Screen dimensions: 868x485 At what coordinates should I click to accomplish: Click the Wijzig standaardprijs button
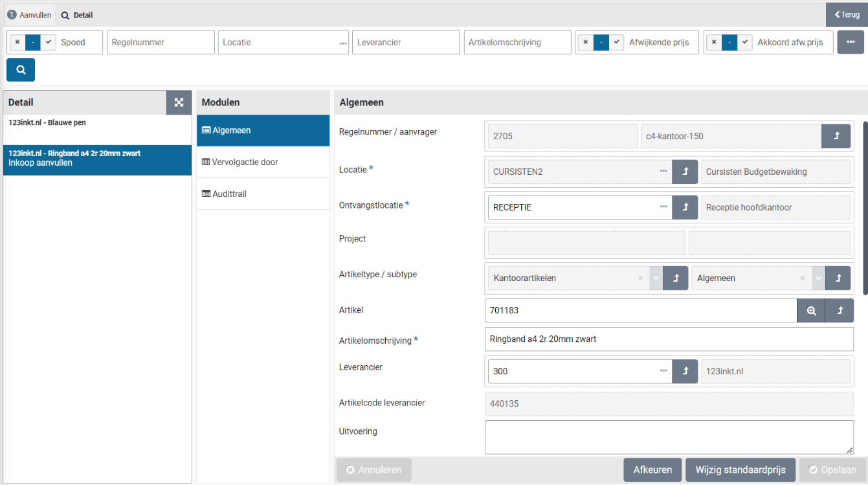pyautogui.click(x=740, y=470)
